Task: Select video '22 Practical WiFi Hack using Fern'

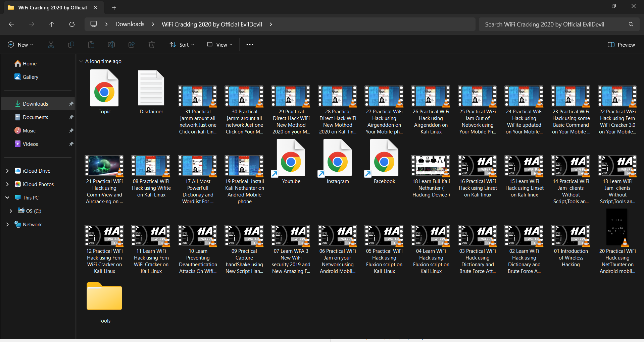Action: [x=617, y=110]
